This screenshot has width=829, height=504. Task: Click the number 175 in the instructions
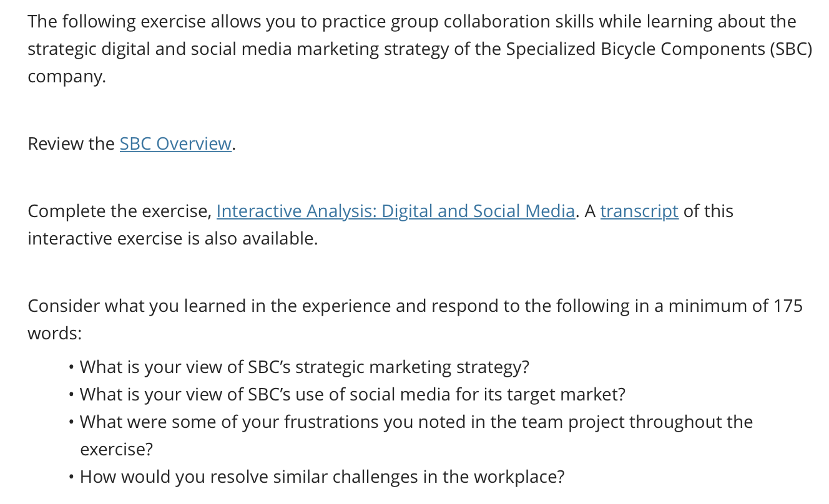(x=788, y=306)
